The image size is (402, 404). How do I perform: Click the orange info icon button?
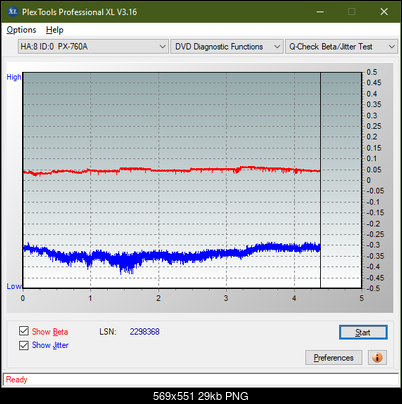pyautogui.click(x=377, y=358)
